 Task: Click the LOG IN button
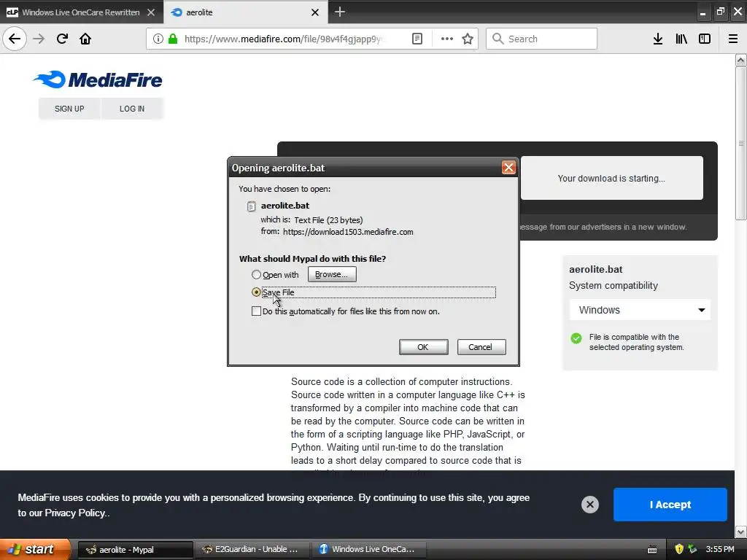point(132,109)
